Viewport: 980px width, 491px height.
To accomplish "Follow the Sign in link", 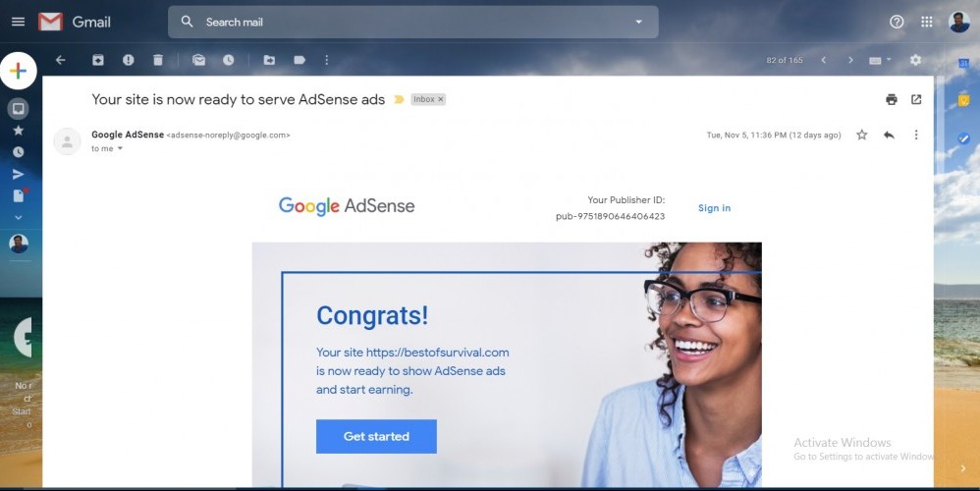I will coord(714,208).
